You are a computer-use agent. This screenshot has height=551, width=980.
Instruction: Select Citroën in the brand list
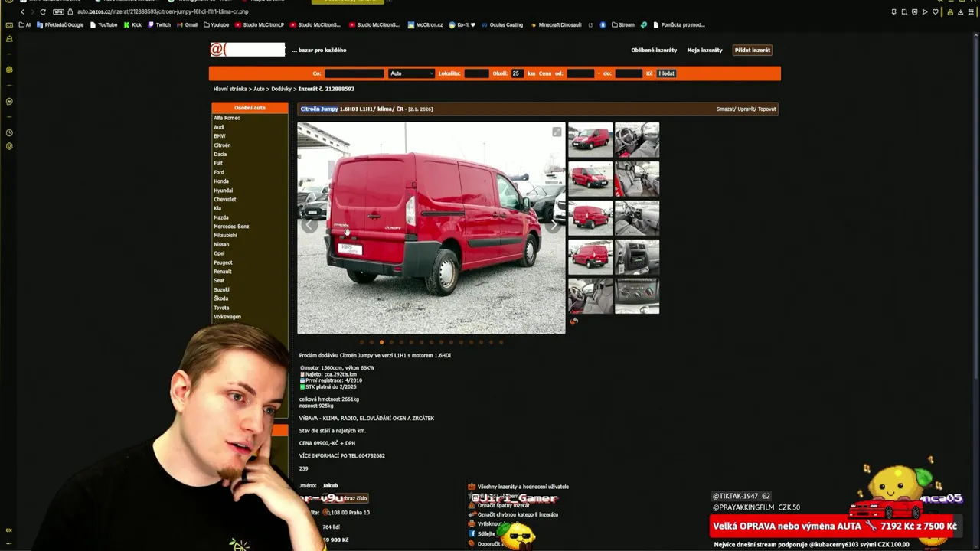[x=222, y=145]
